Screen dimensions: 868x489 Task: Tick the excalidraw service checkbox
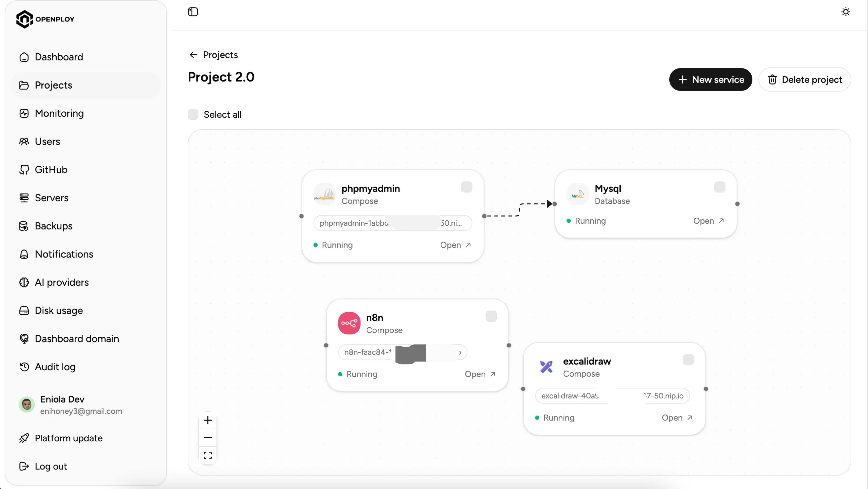[688, 360]
